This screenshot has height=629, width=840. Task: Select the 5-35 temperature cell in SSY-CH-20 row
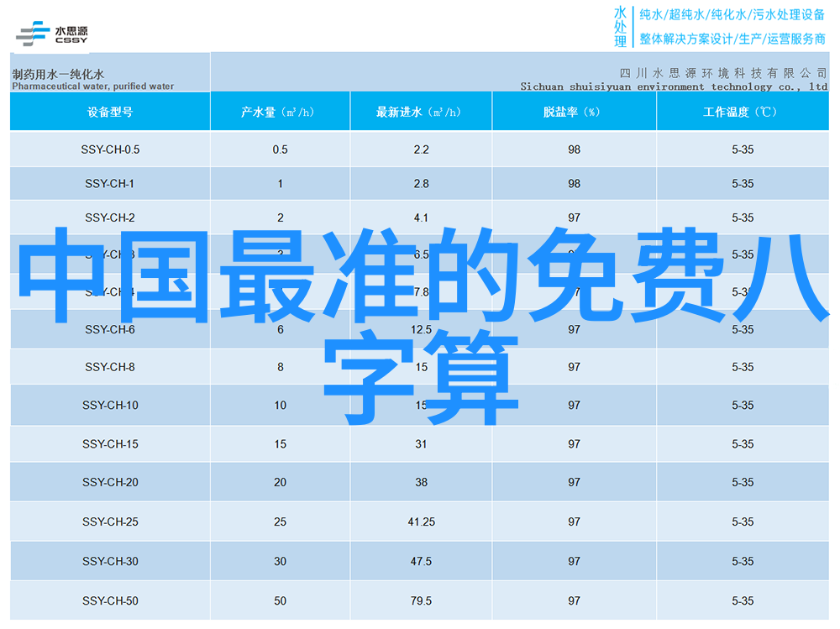[x=743, y=482]
